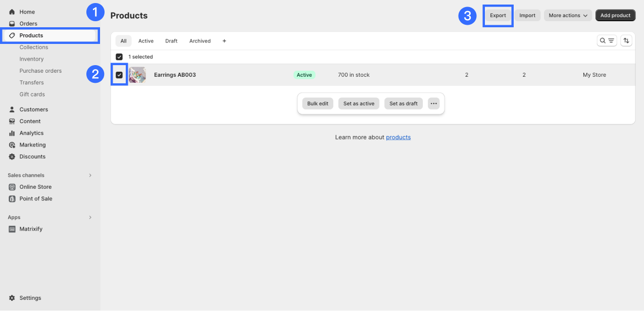644x311 pixels.
Task: Switch to the All products tab
Action: tap(123, 41)
